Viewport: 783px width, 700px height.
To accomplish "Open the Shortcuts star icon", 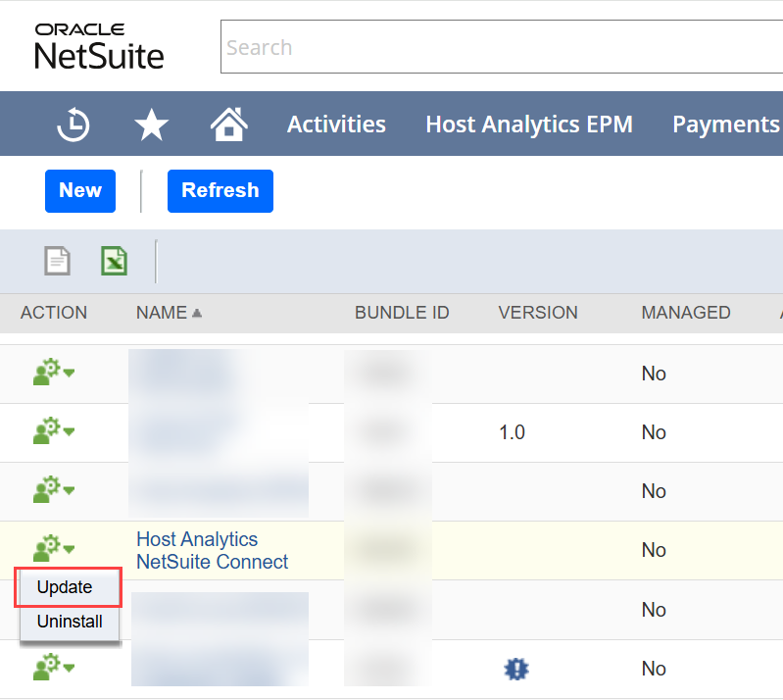I will coord(151,125).
